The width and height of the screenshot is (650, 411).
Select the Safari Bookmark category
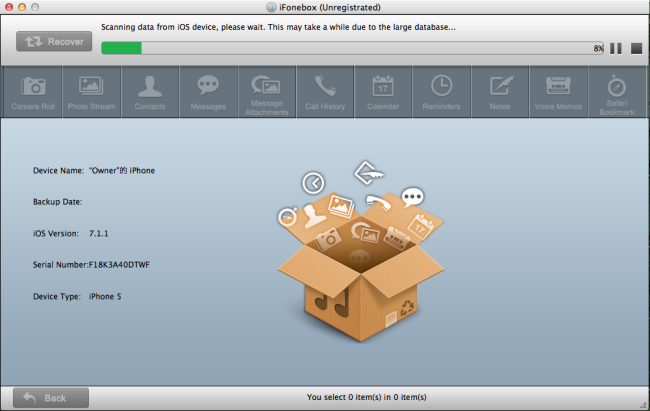[617, 92]
